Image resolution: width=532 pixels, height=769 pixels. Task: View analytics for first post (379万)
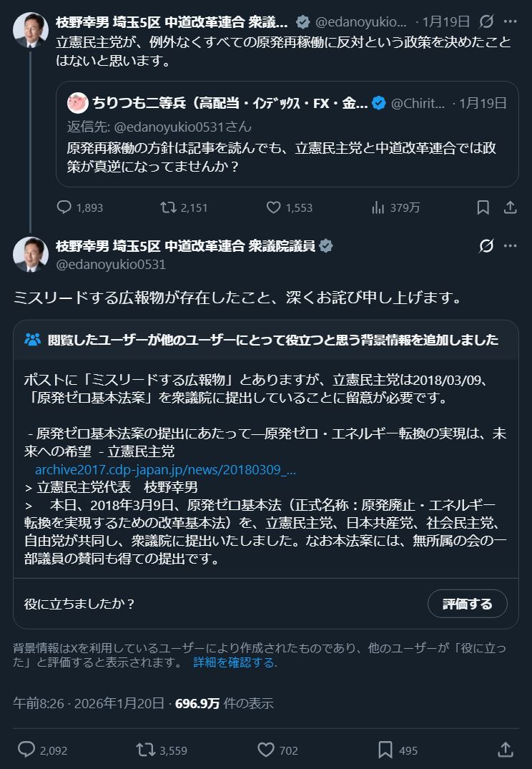(x=379, y=207)
